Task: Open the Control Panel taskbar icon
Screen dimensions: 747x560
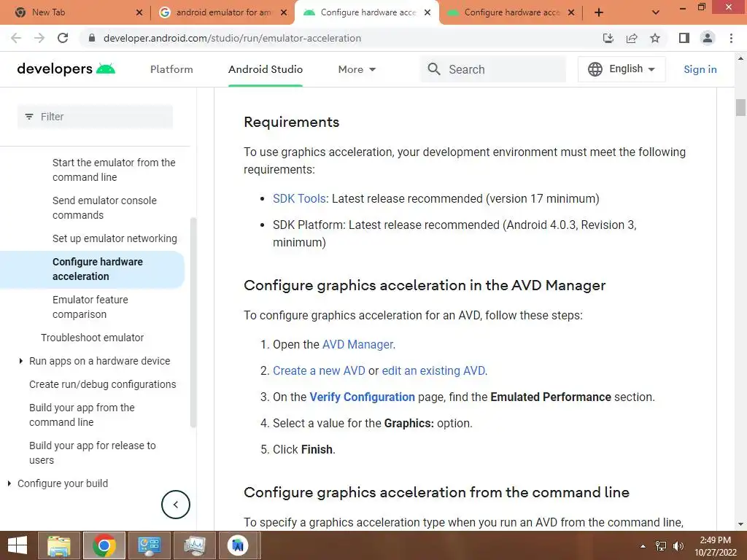Action: point(149,545)
